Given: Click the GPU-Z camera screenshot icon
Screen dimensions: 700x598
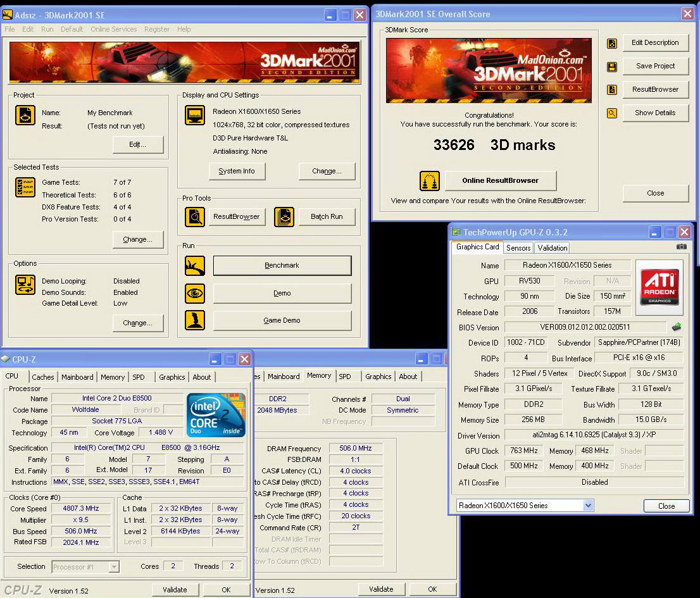Looking at the screenshot, I should click(x=681, y=246).
